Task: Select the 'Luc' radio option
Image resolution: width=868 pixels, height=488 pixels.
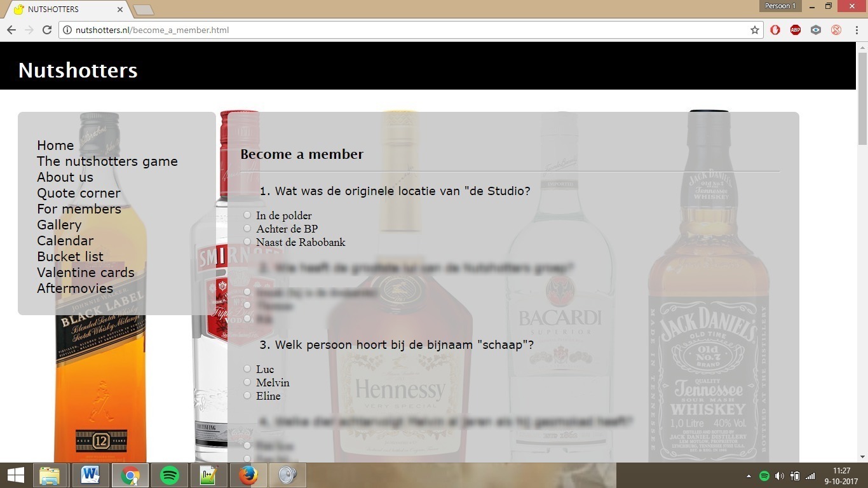Action: coord(247,369)
